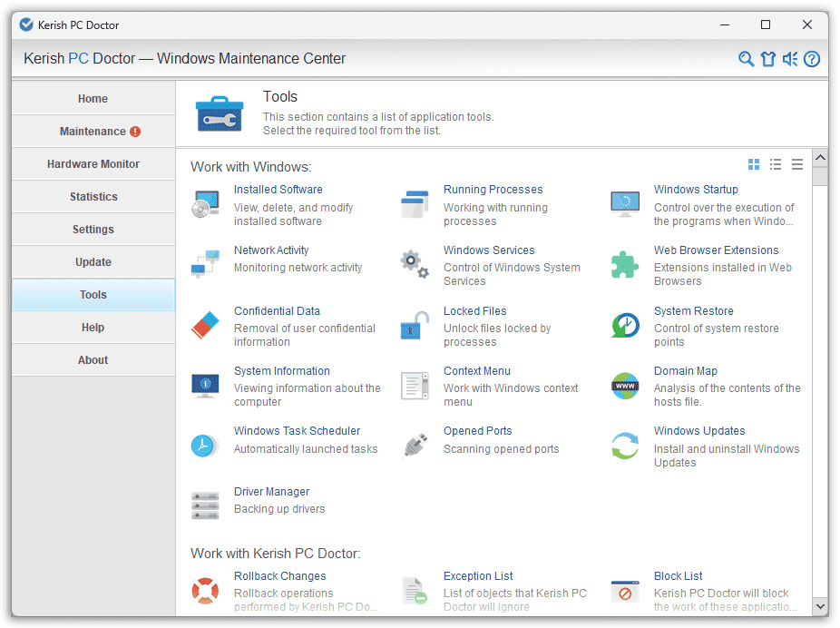Click the Context Menu document icon
Image resolution: width=840 pixels, height=628 pixels.
[x=415, y=386]
